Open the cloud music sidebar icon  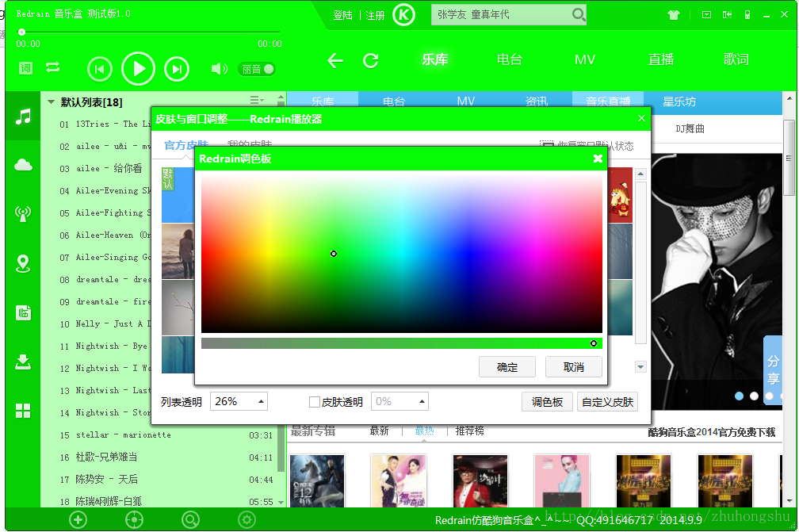(x=23, y=165)
